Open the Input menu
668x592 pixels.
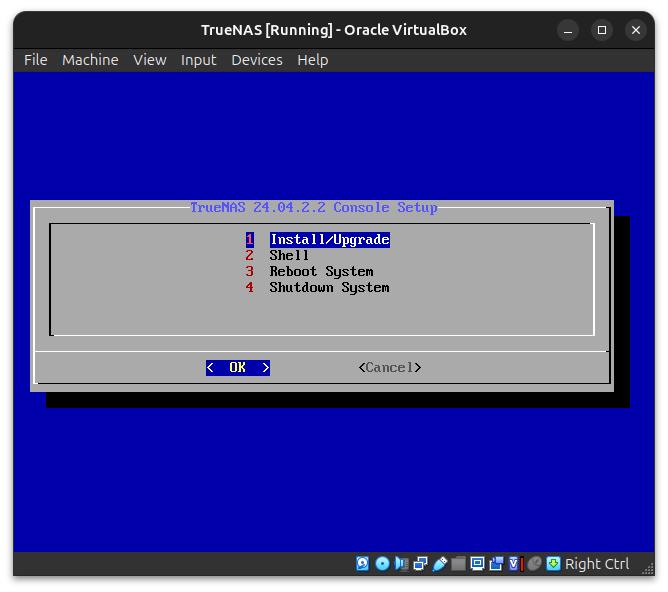(198, 60)
